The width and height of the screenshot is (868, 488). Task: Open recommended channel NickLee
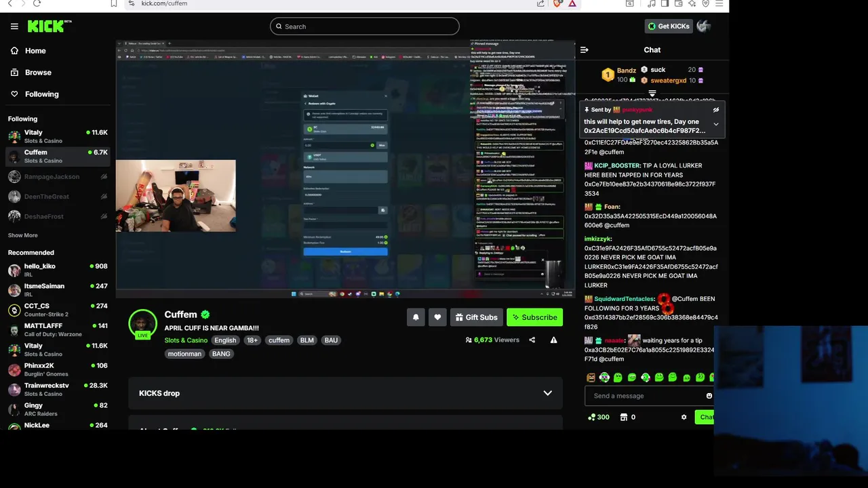(x=58, y=426)
